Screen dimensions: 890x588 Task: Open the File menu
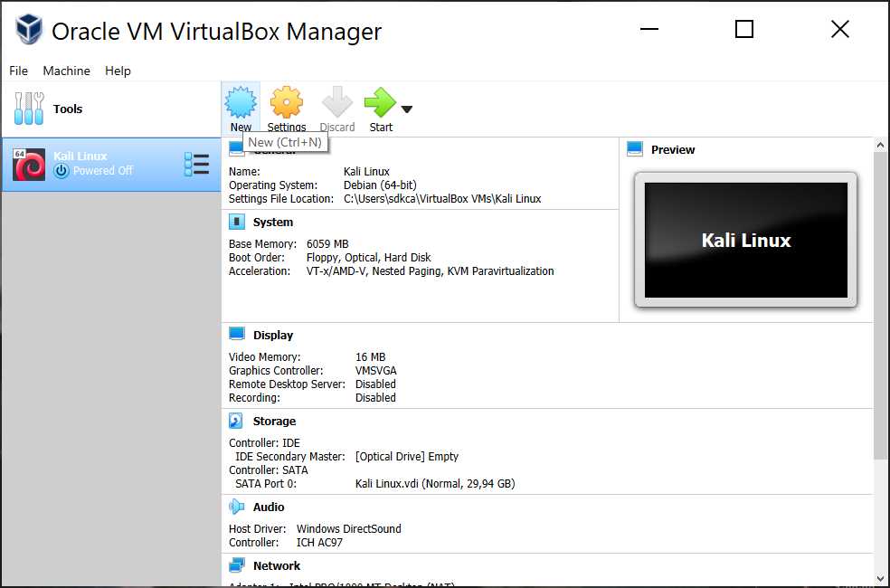click(x=18, y=71)
